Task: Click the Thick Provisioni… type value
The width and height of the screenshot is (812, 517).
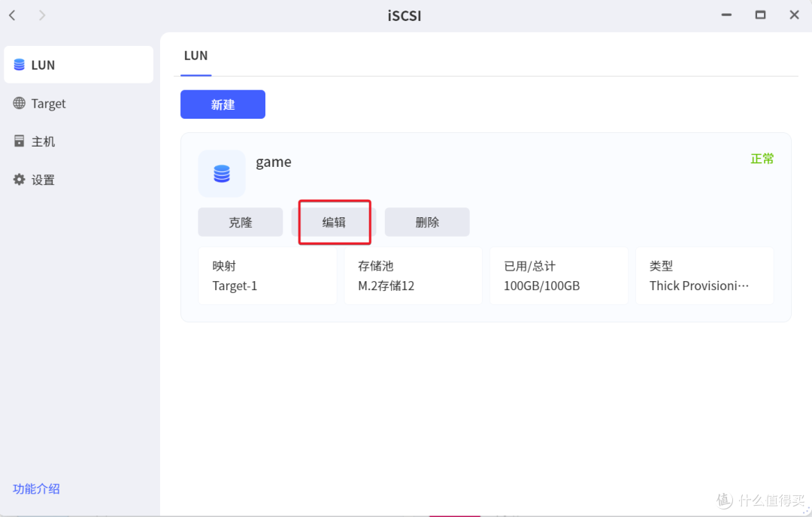Action: (x=699, y=286)
